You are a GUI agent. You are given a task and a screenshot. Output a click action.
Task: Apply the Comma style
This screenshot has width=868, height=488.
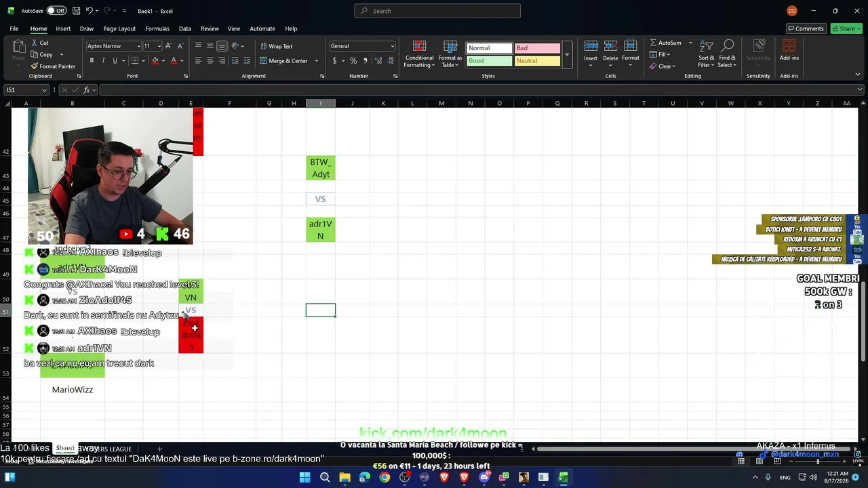click(x=366, y=60)
